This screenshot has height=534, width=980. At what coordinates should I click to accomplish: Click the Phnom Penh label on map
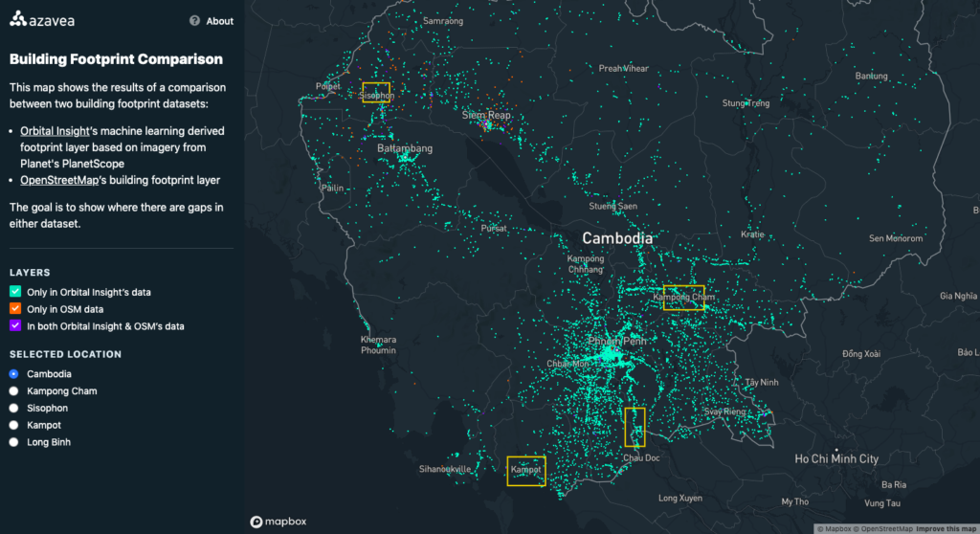coord(617,341)
